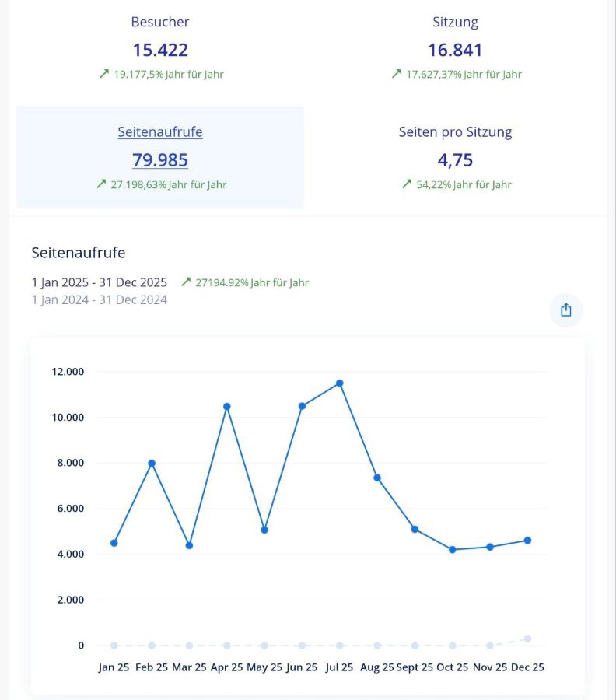Select the comparison range 1 Jan 2024 - 31 Dec 2024
The height and width of the screenshot is (700, 616).
100,299
